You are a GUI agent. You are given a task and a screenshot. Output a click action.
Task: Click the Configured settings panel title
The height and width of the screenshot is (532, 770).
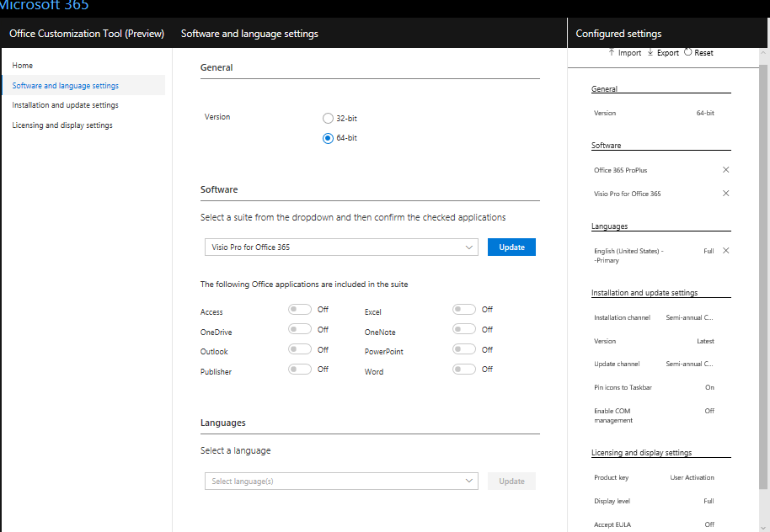(618, 34)
